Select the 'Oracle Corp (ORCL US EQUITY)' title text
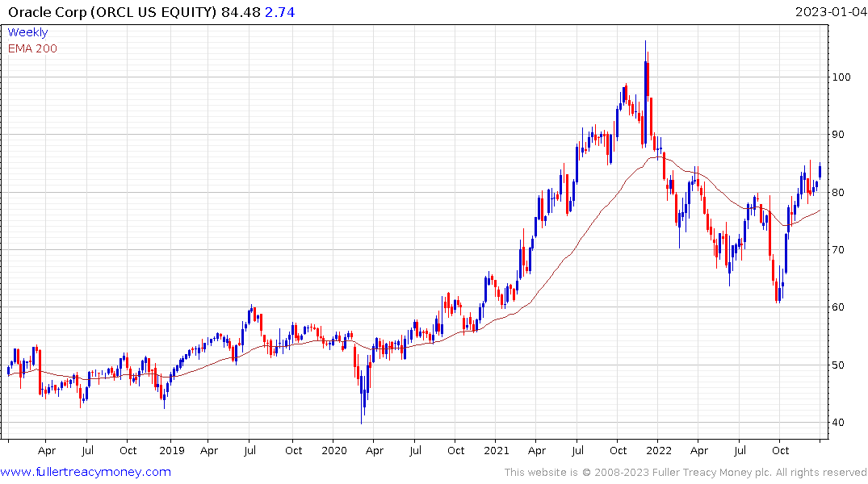 coord(112,11)
